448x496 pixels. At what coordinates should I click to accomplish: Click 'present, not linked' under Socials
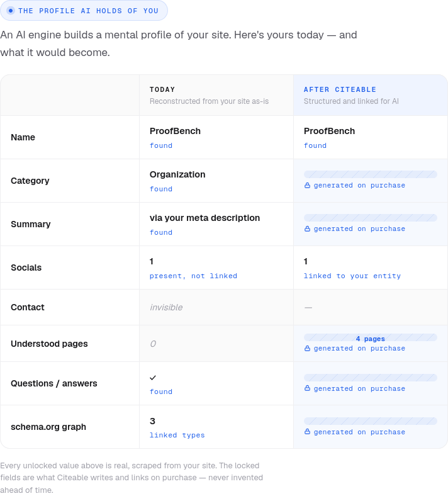coord(193,276)
